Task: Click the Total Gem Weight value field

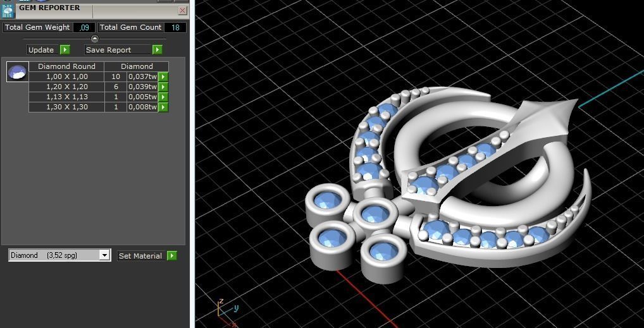Action: click(84, 28)
